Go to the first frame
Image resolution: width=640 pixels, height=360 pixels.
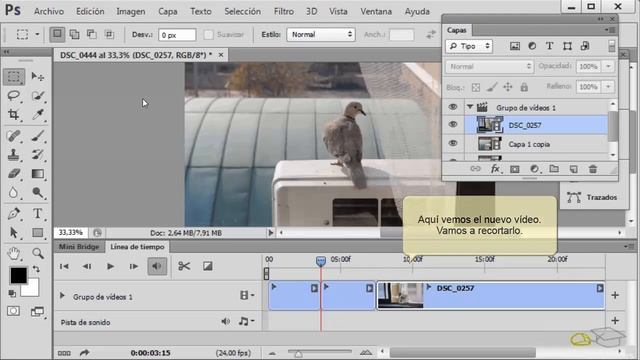click(64, 266)
